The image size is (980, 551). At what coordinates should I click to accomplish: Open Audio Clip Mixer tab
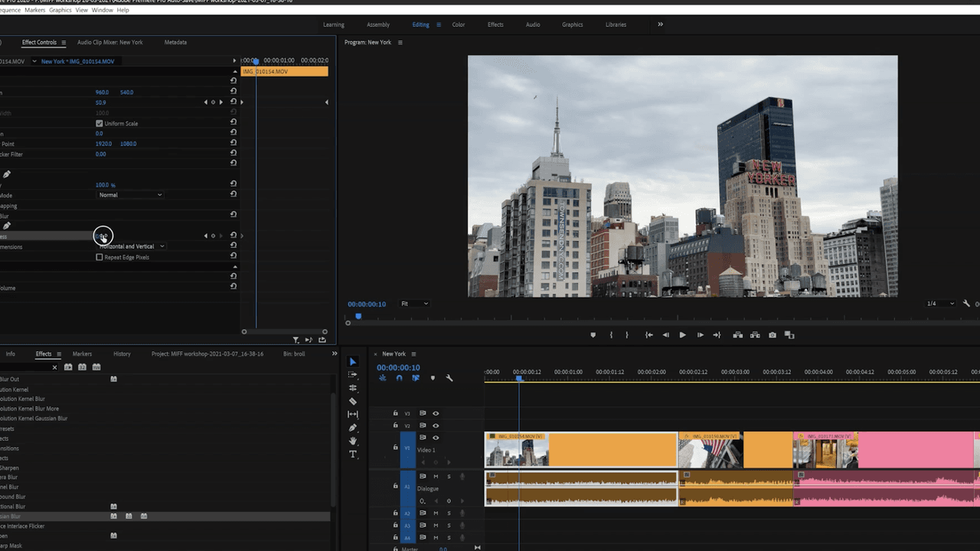[x=109, y=42]
